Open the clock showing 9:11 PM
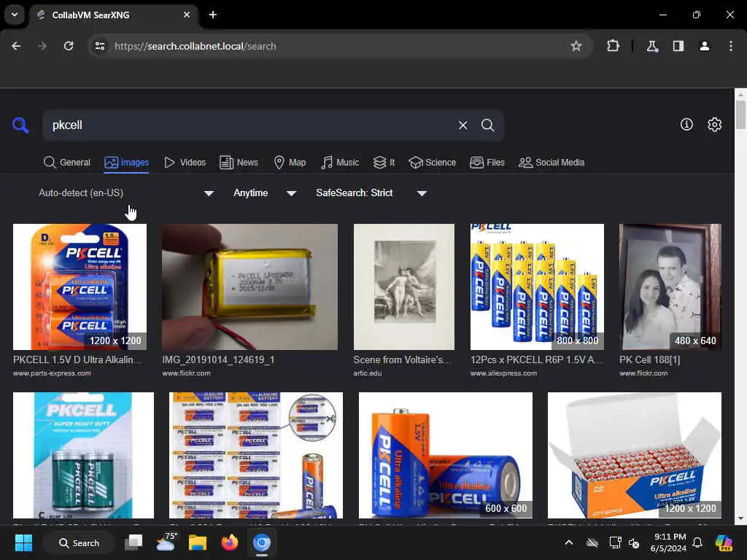The height and width of the screenshot is (560, 747). [x=668, y=542]
